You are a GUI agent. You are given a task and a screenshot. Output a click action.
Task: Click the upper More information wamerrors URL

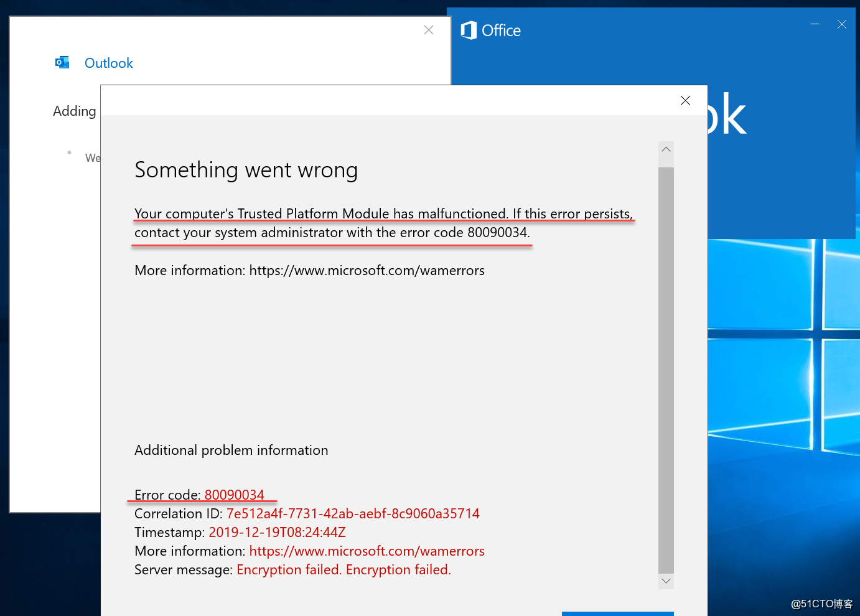(367, 271)
